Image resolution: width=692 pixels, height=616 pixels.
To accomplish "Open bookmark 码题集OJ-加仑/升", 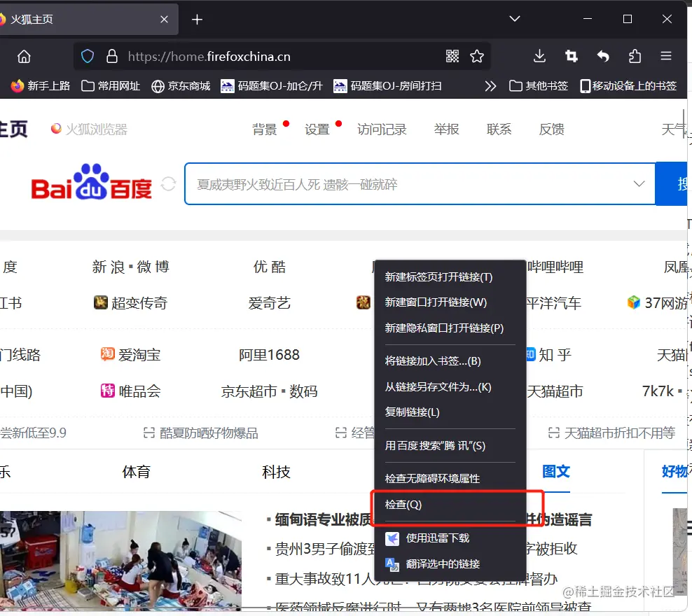I will click(x=272, y=86).
